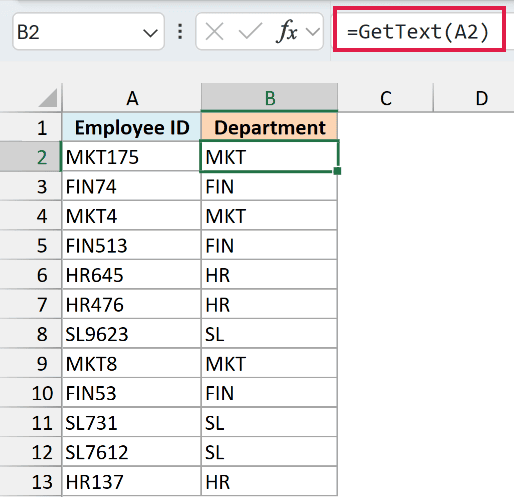Viewport: 514px width, 497px height.
Task: Select row 2 header
Action: (31, 157)
